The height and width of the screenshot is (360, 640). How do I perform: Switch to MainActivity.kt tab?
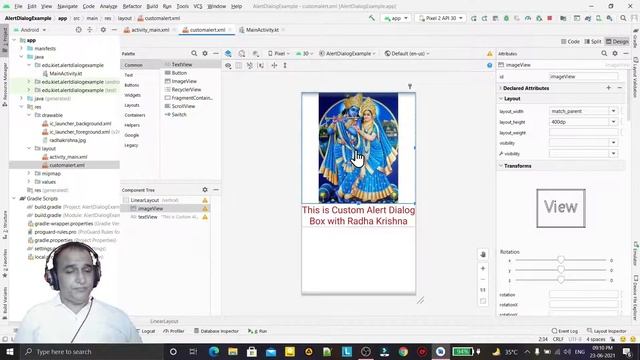(x=261, y=30)
